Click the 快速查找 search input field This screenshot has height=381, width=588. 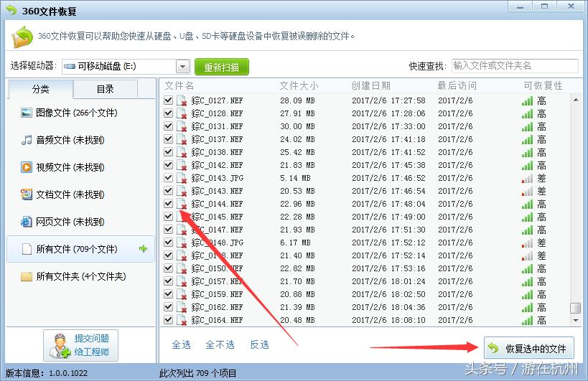point(515,66)
